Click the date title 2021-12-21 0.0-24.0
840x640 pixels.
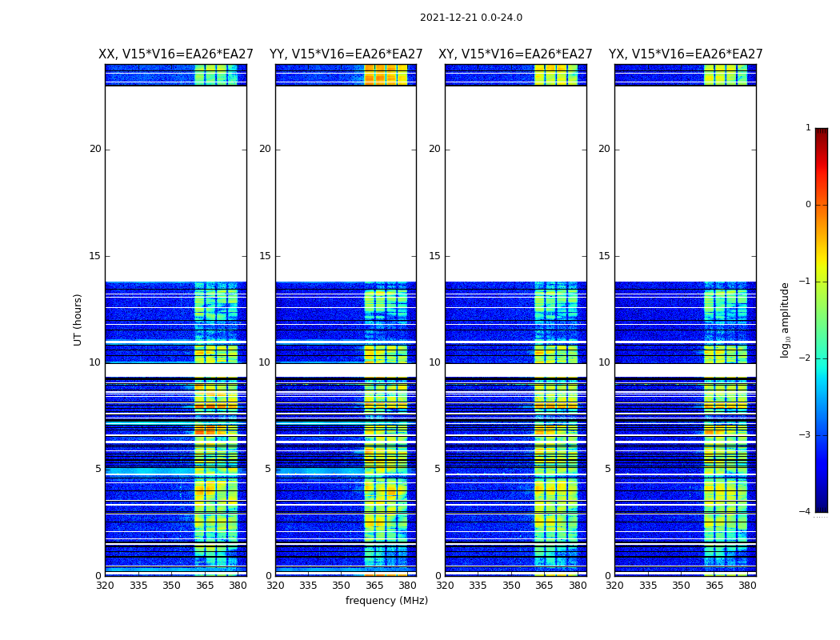[x=471, y=17]
